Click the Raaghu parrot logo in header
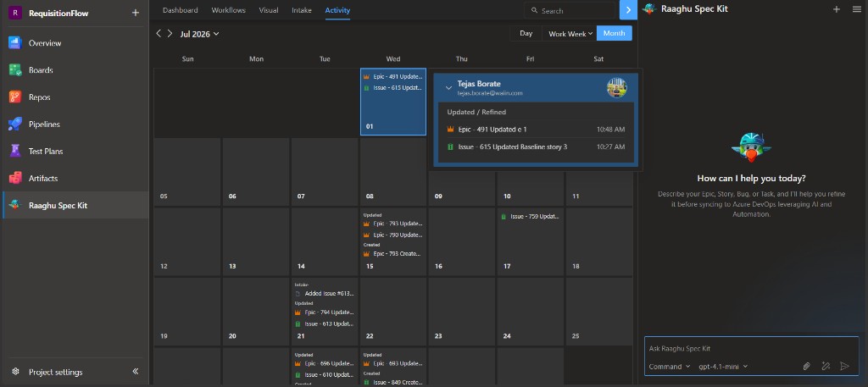Screen dimensions: 868x387 point(649,9)
